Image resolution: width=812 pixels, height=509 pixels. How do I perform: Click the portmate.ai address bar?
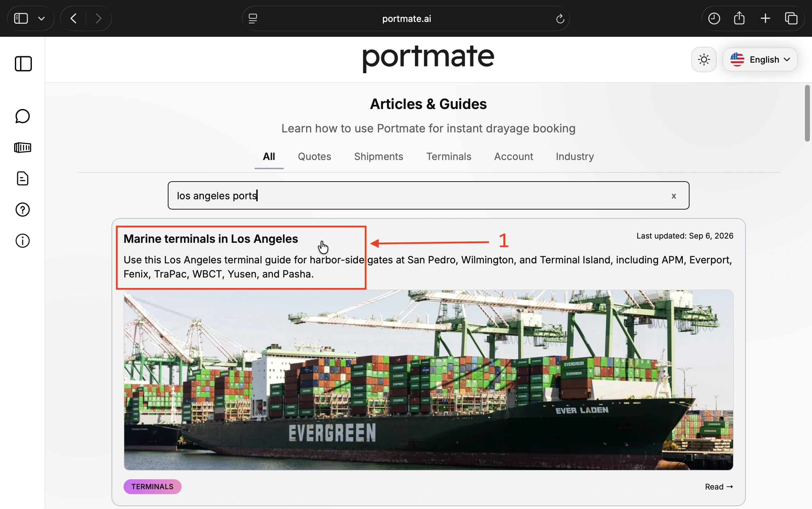click(x=406, y=19)
